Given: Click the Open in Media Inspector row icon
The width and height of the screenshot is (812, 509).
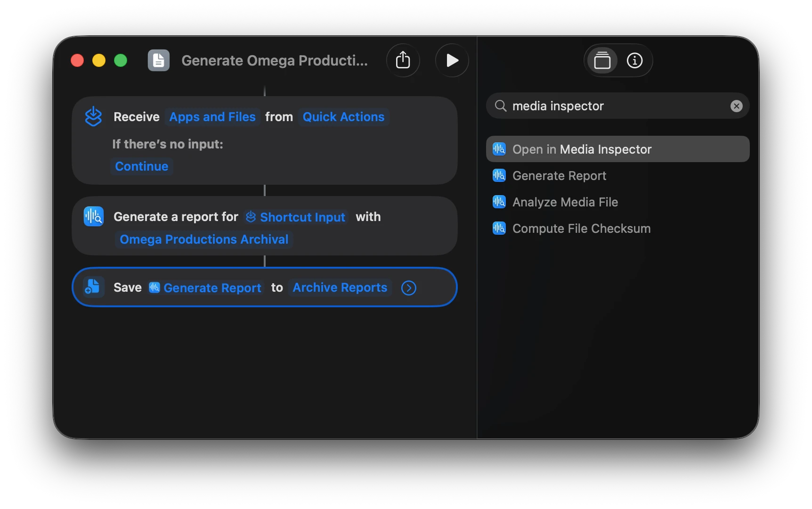Looking at the screenshot, I should coord(499,149).
